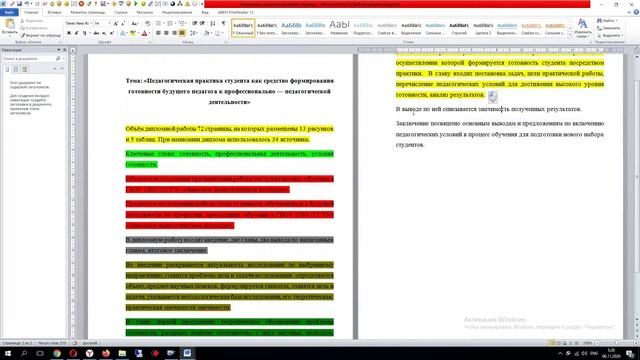Click the Change Styles (Изменить стили) button
Screen dimensions: 640x360
click(582, 28)
